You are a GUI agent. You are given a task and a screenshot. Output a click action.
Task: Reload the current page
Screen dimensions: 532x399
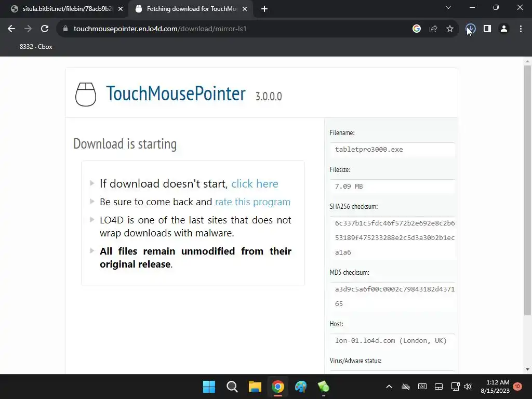tap(45, 29)
